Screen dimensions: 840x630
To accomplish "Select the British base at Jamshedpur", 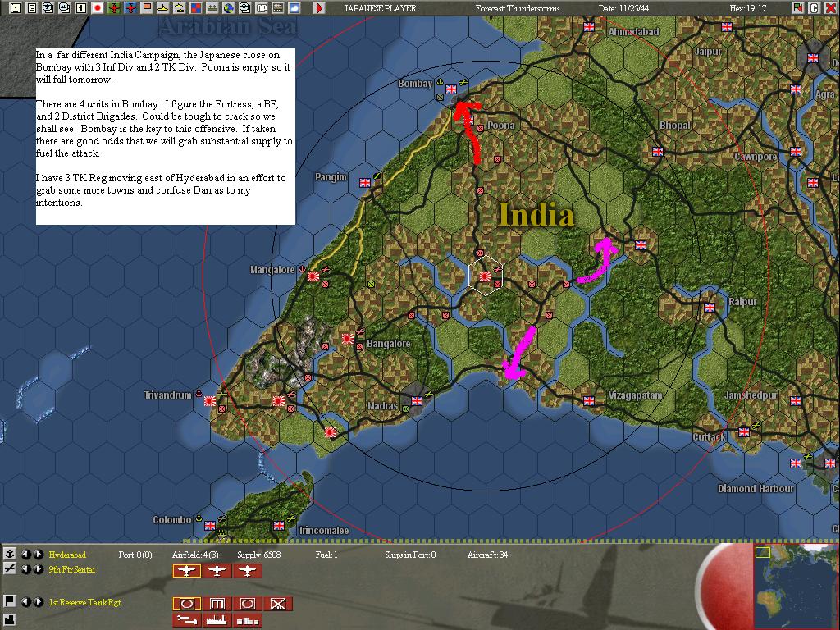I will click(796, 400).
